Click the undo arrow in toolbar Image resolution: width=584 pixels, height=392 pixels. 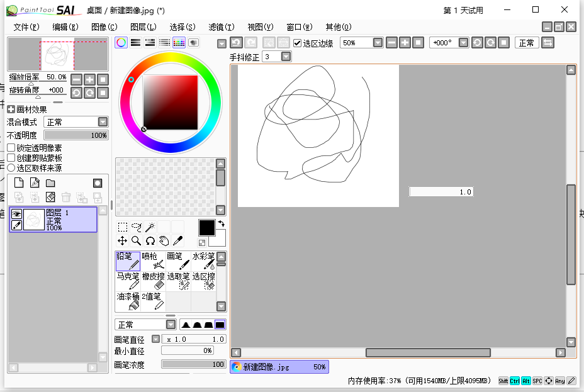point(236,43)
